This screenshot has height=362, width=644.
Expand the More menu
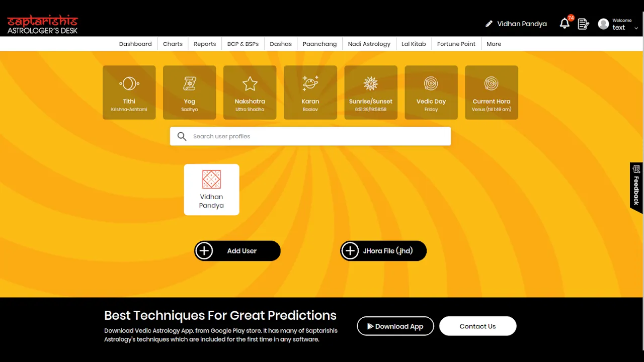pyautogui.click(x=494, y=44)
